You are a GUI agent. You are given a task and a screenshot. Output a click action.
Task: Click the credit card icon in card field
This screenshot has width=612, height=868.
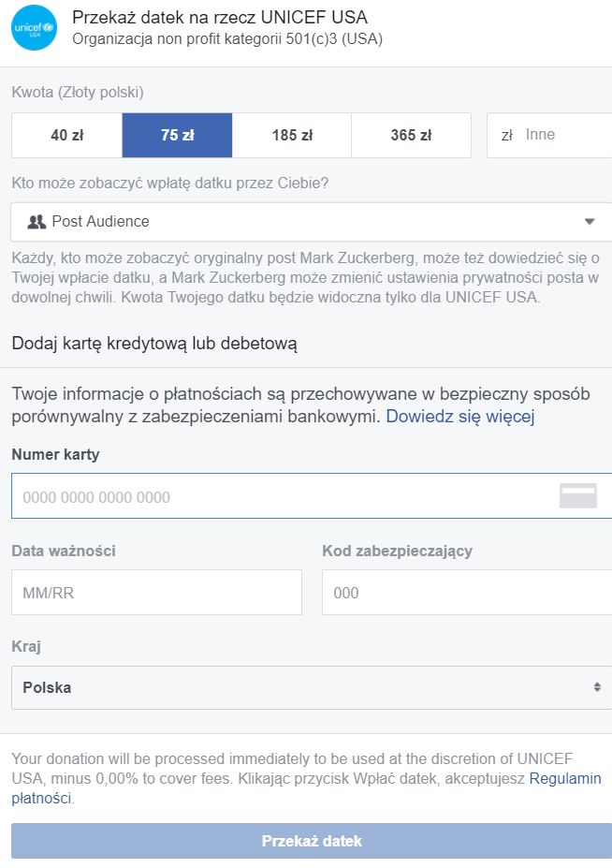coord(577,496)
